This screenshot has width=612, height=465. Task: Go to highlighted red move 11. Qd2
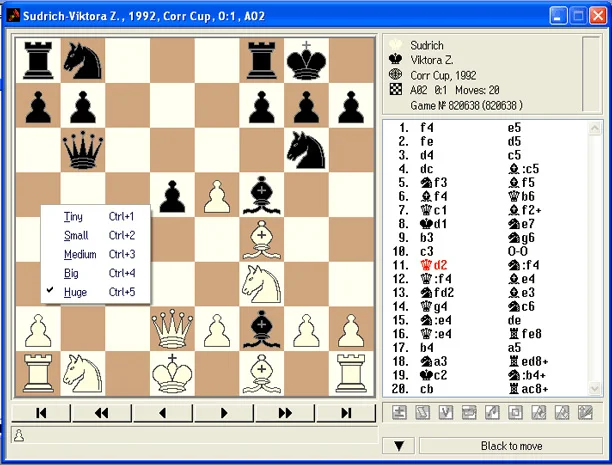[433, 265]
